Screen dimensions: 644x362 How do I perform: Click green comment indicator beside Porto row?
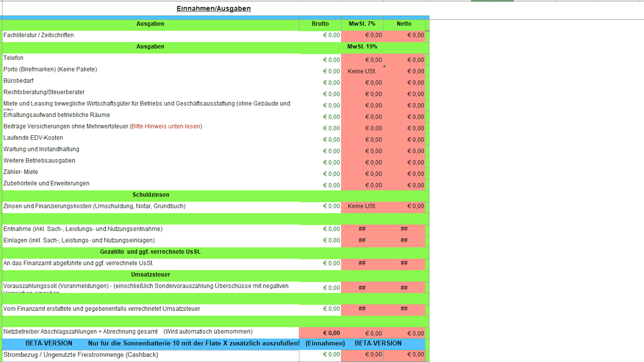click(x=384, y=67)
